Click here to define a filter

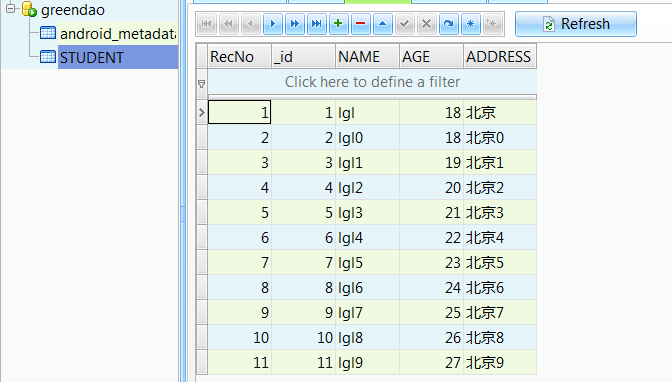(x=372, y=82)
